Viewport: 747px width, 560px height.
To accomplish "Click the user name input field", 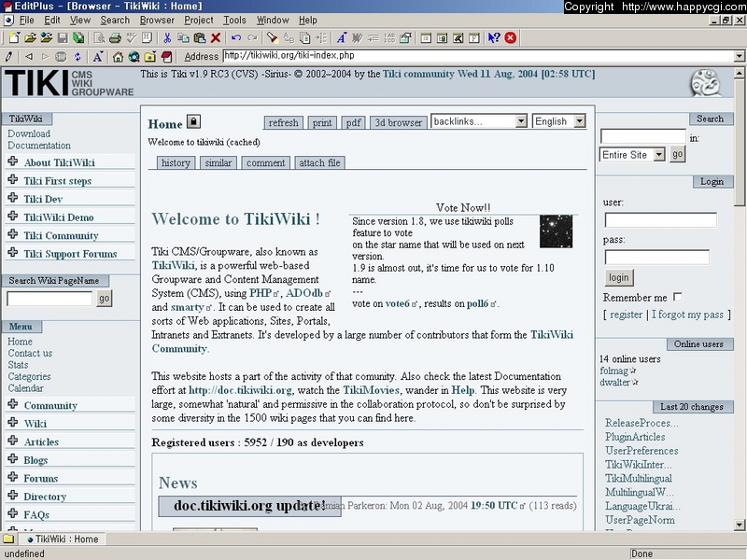I will pyautogui.click(x=661, y=220).
